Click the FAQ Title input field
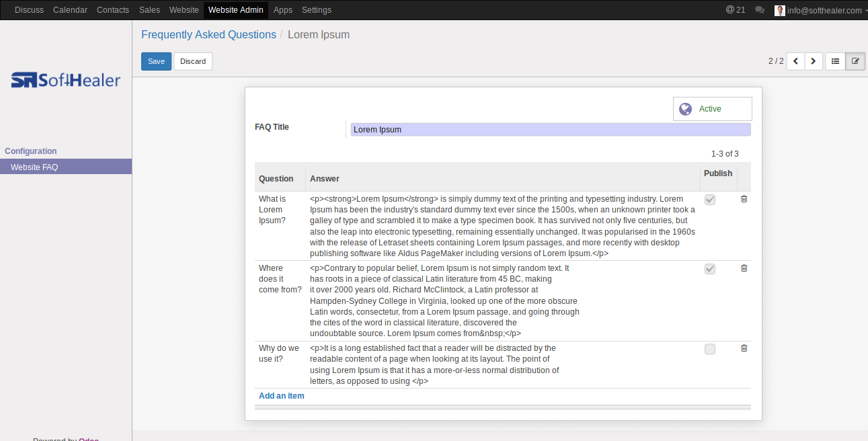868x441 pixels. point(551,130)
